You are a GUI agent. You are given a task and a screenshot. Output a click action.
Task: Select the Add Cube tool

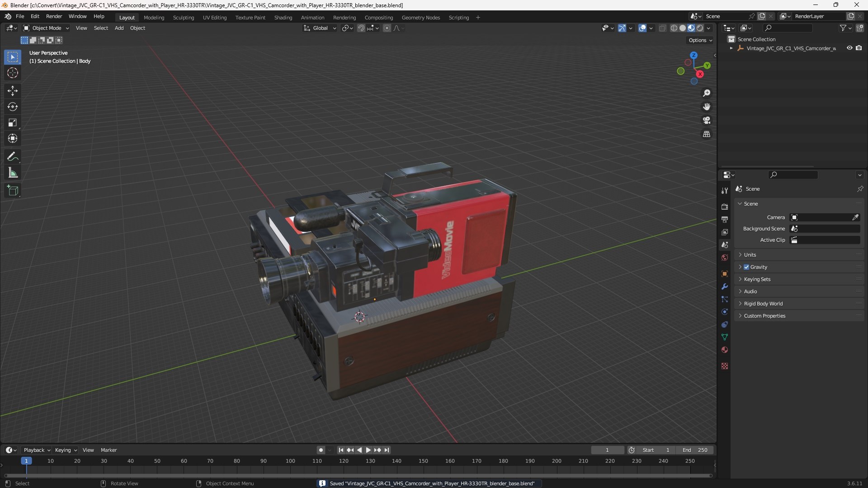(13, 191)
